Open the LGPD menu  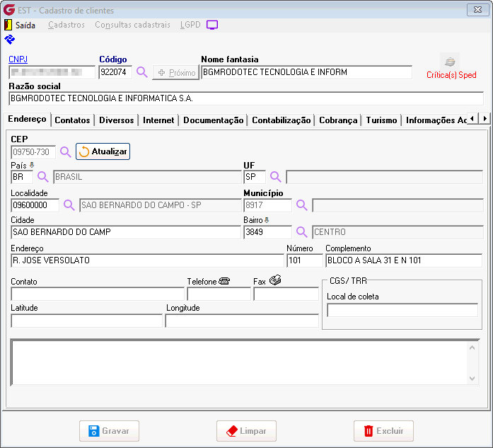coord(190,25)
